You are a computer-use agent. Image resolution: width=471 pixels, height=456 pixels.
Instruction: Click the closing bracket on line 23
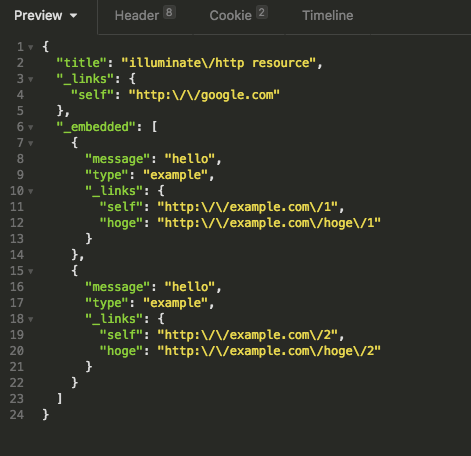(60, 399)
